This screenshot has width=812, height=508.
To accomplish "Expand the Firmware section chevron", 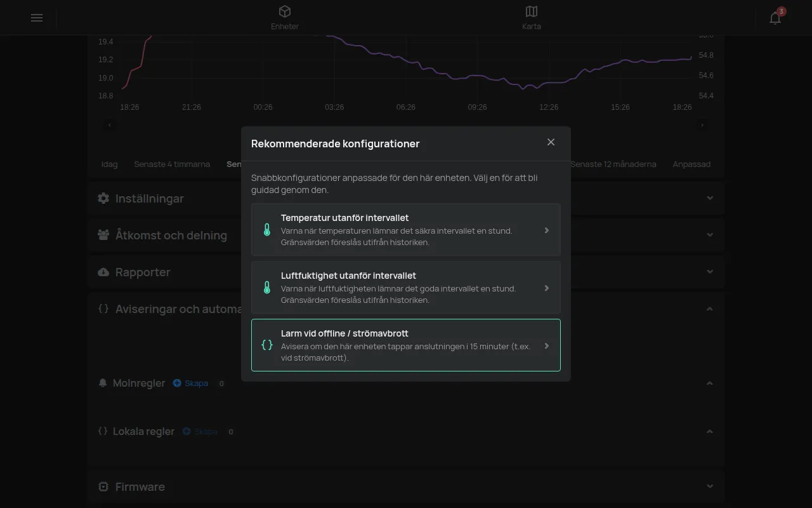I will 710,486.
